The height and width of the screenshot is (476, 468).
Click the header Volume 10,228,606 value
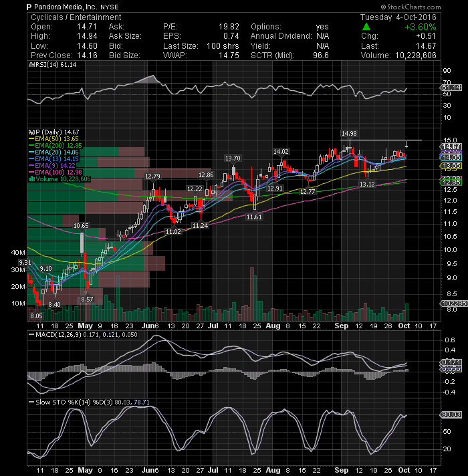415,55
